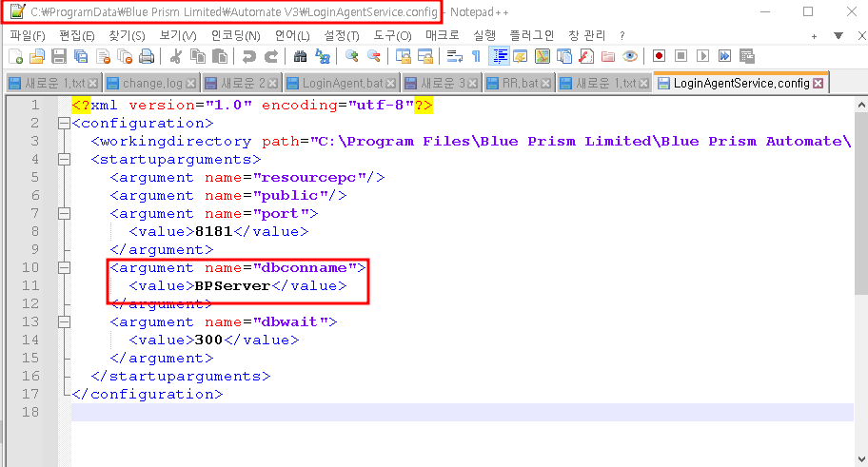Click the Print toolbar icon

(x=147, y=56)
